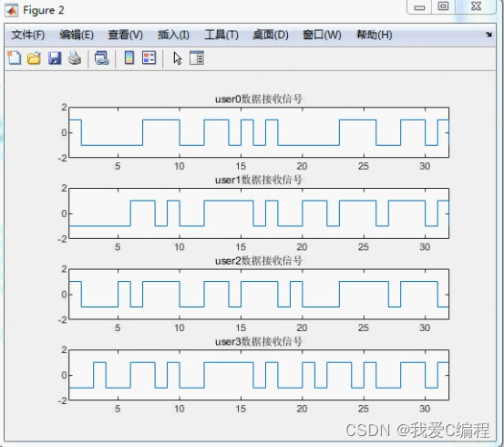The height and width of the screenshot is (447, 504).
Task: Select the user0 received-signal plot axes
Action: tap(259, 132)
